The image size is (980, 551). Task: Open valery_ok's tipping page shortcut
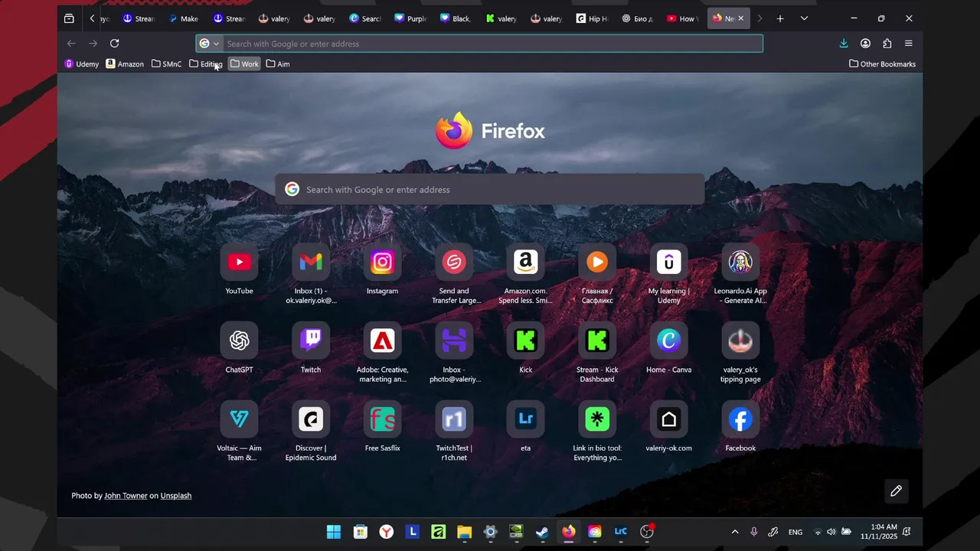pyautogui.click(x=740, y=341)
